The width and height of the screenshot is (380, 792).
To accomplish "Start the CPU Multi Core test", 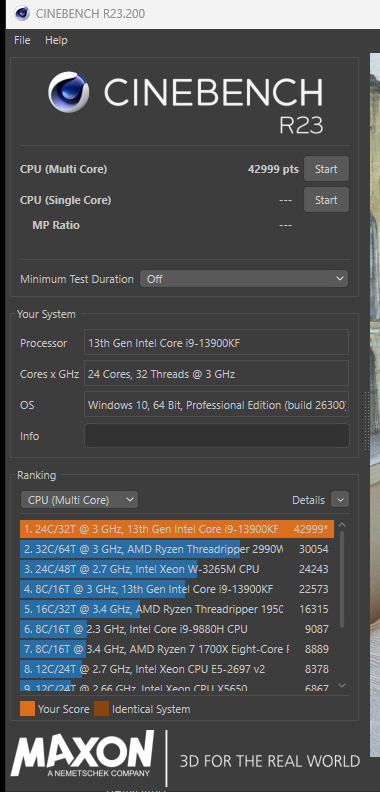I will coord(326,169).
